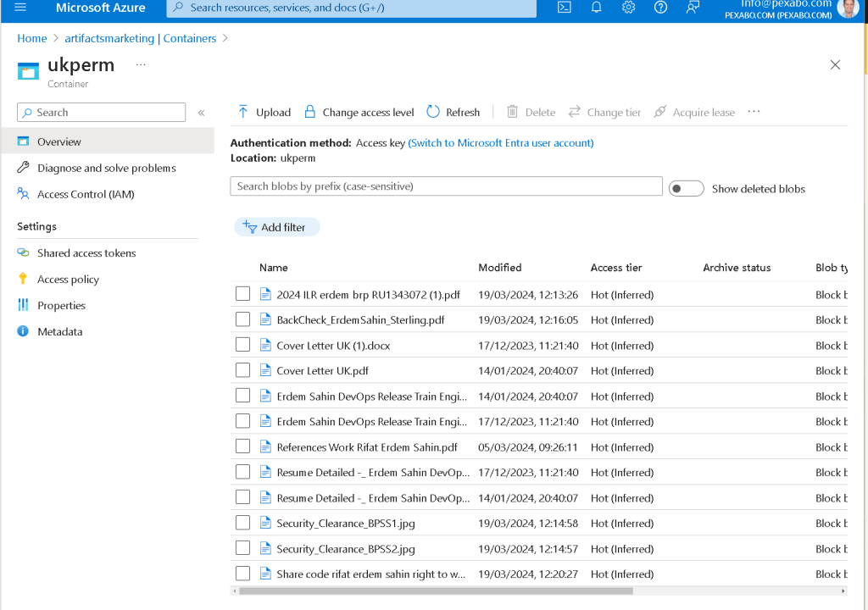Close the ukperm container blade
868x610 pixels.
click(835, 64)
